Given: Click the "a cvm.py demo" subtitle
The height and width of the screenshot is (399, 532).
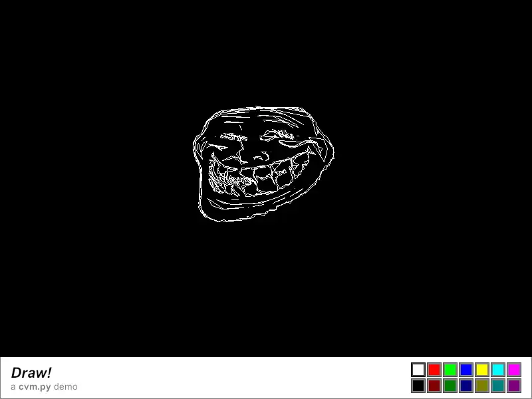Looking at the screenshot, I should coord(44,387).
